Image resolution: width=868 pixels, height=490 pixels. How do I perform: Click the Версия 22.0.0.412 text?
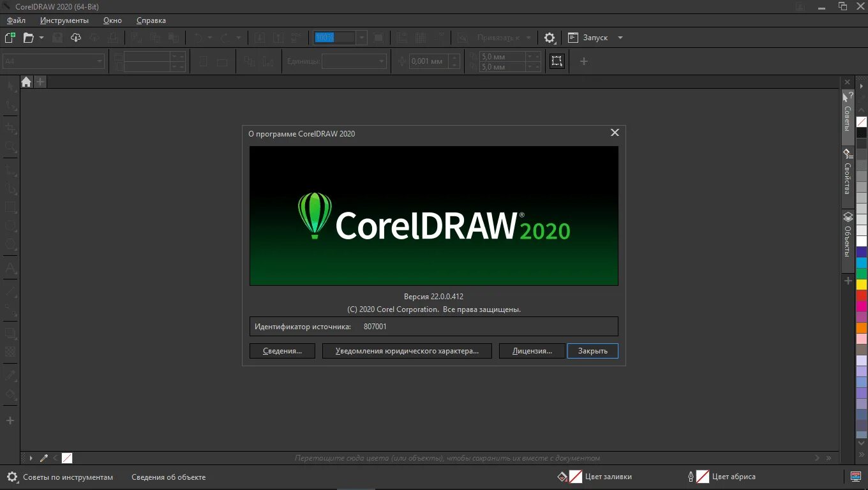coord(434,297)
